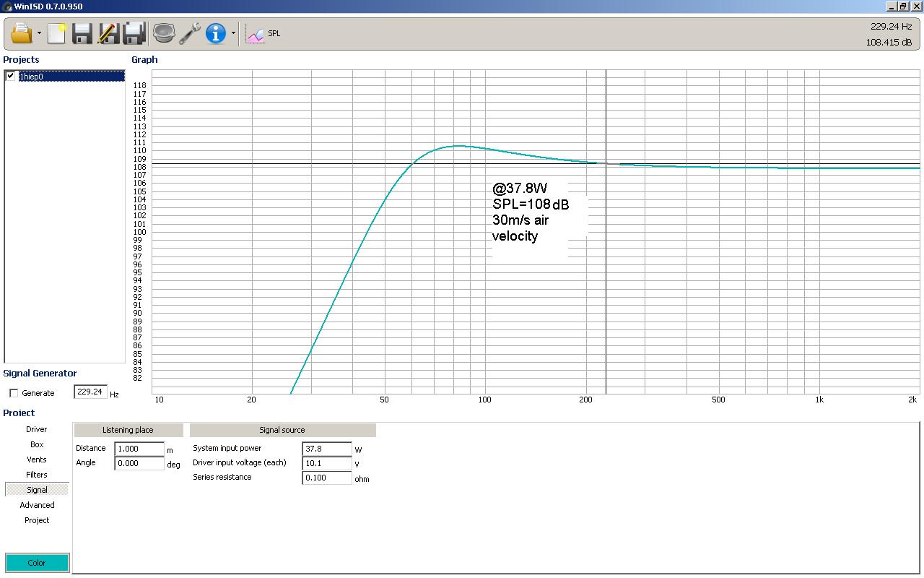Click the Projects panel heading
924x578 pixels.
pos(21,60)
